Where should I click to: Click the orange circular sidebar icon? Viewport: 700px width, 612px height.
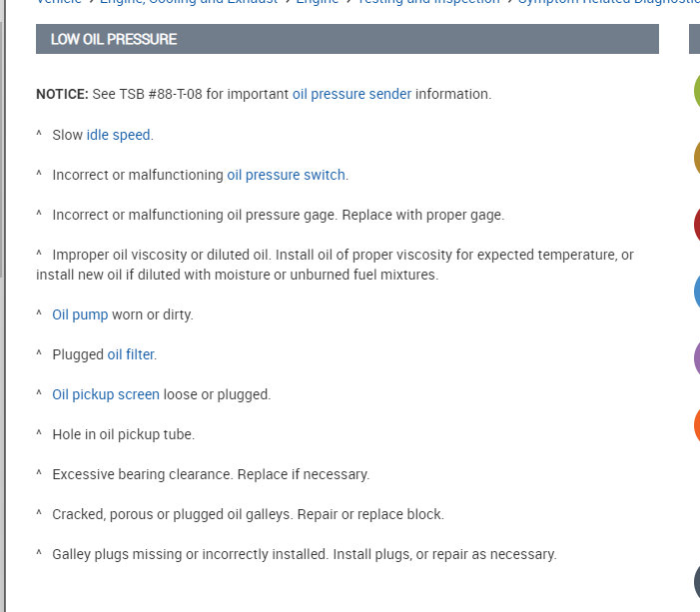(x=696, y=423)
